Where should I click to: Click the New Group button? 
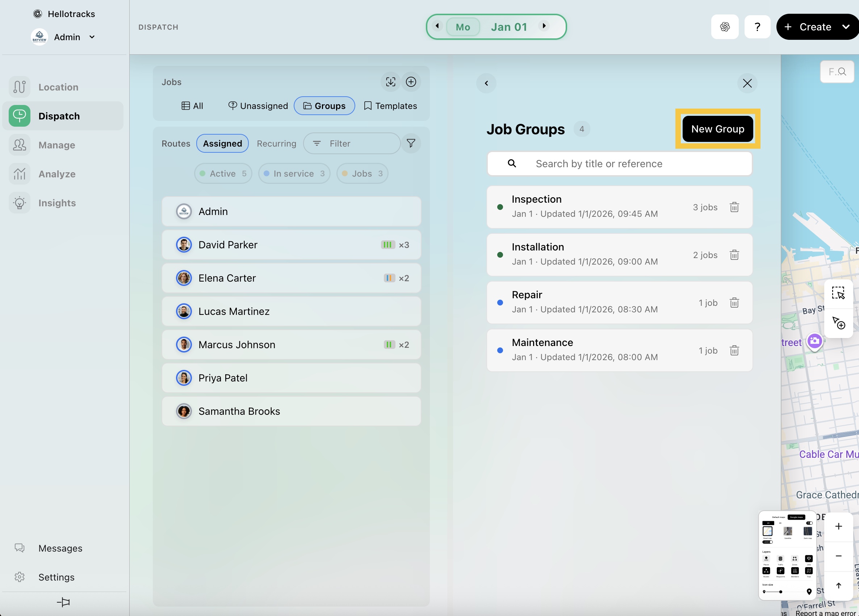(717, 129)
